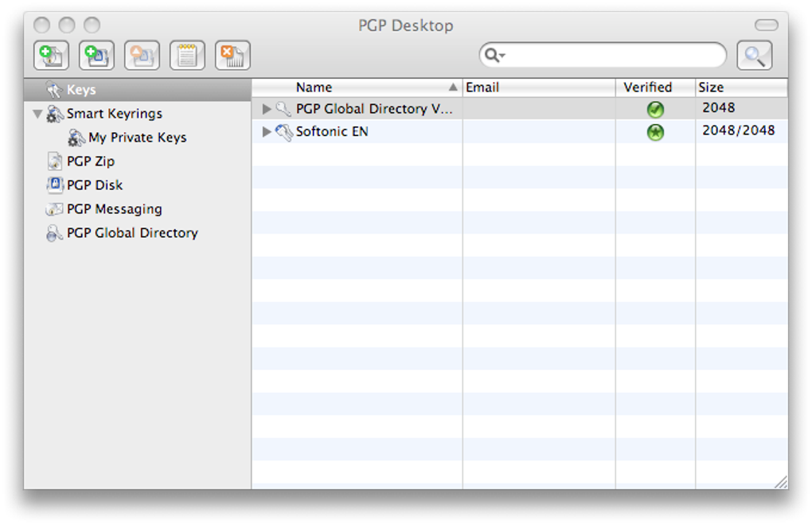812x525 pixels.
Task: Open the search options dropdown in search field
Action: (x=495, y=56)
